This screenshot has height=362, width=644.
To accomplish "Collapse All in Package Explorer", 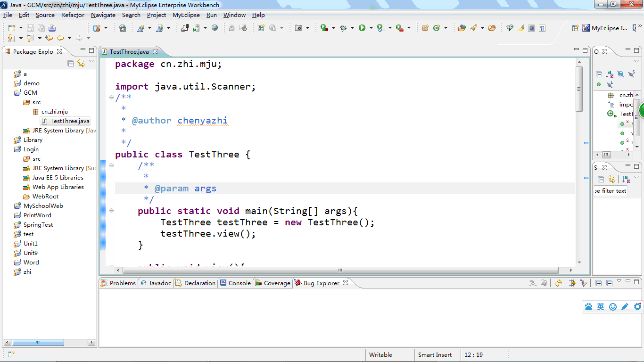I will coord(71,63).
